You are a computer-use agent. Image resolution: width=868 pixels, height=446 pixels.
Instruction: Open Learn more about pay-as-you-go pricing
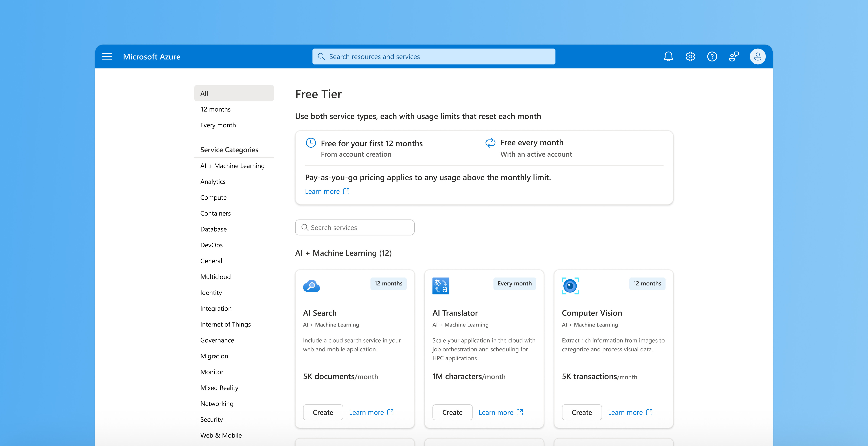[327, 191]
